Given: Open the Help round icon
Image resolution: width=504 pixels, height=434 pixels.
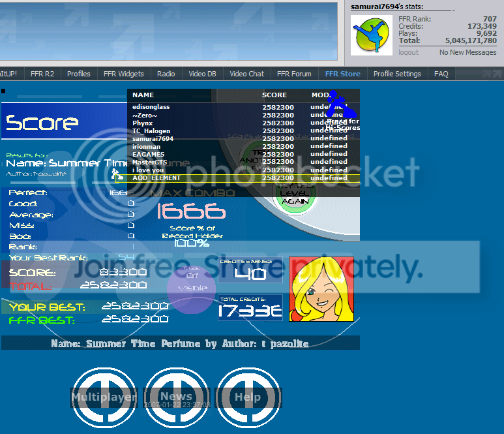Looking at the screenshot, I should [x=248, y=395].
